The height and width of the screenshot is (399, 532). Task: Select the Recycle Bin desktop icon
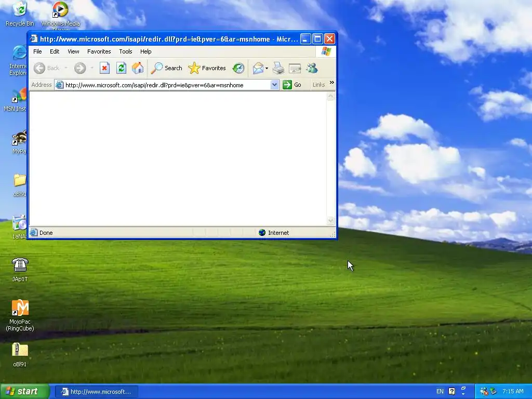point(20,14)
